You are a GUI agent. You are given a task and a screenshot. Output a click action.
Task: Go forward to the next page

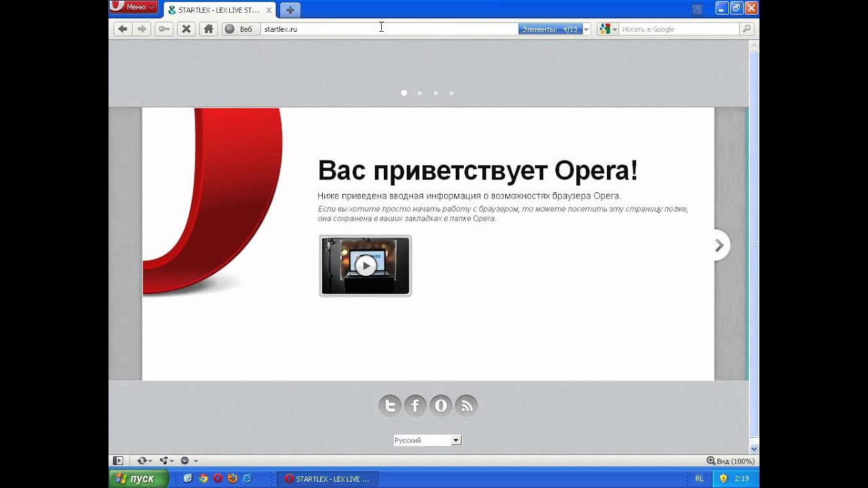pos(141,29)
